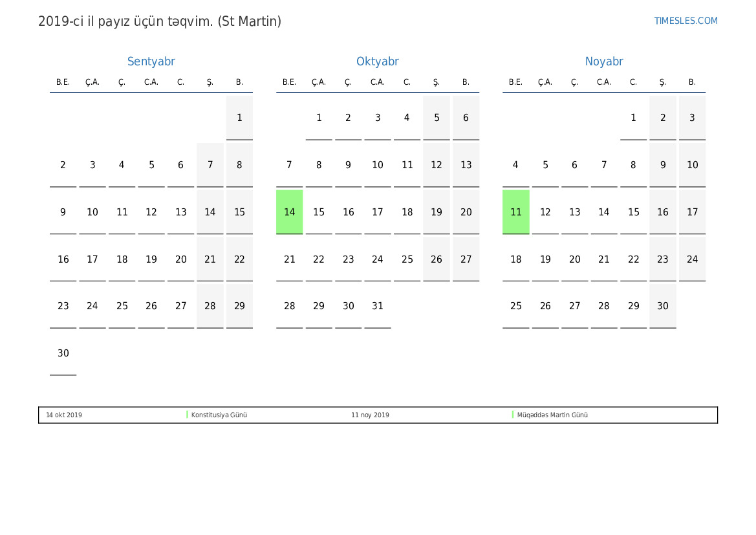Pick October 31 in the calendar

(x=377, y=306)
